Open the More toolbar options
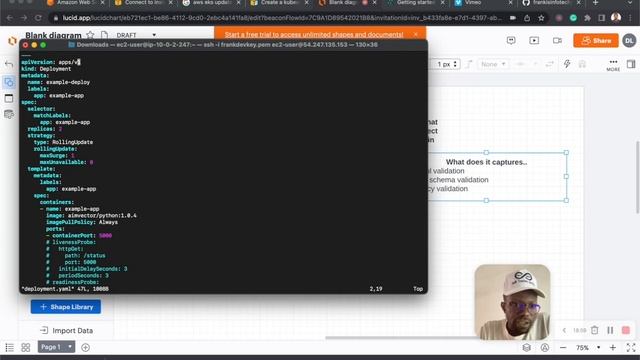Image resolution: width=640 pixels, height=360 pixels. click(x=613, y=64)
